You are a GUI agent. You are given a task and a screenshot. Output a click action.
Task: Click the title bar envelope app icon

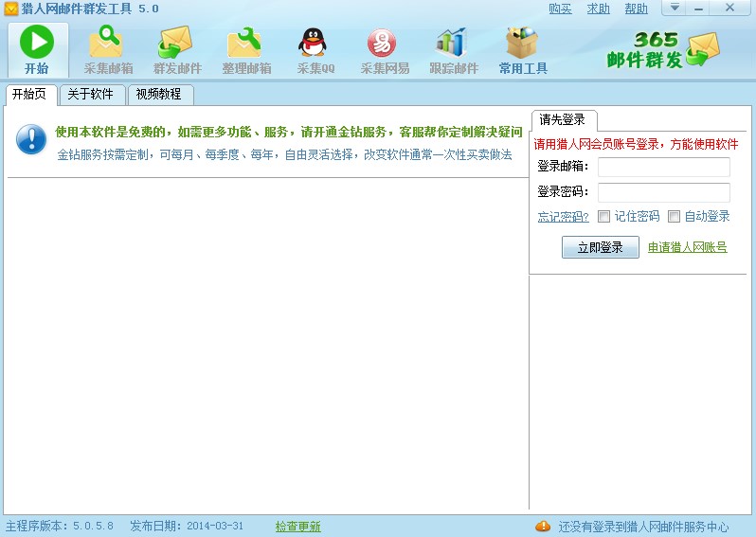(x=10, y=9)
